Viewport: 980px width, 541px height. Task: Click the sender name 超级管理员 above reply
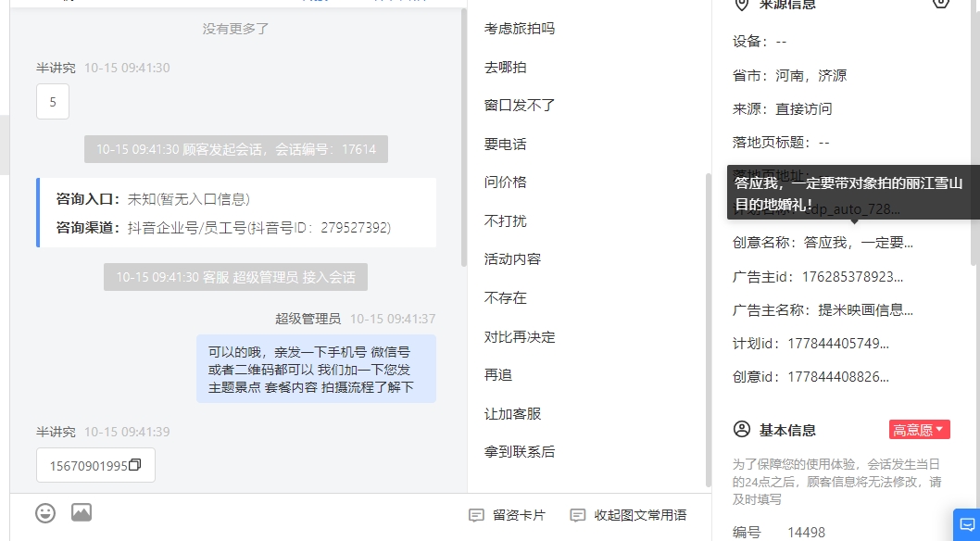308,320
